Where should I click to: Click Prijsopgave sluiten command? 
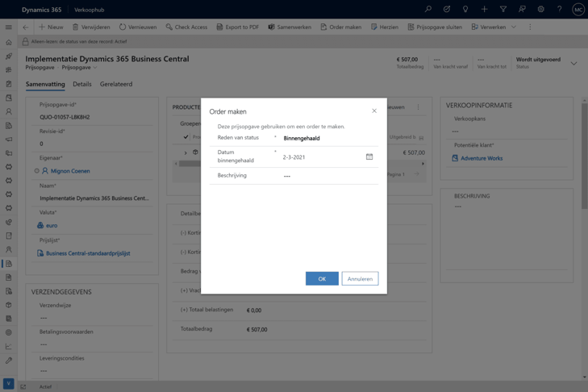pos(435,27)
